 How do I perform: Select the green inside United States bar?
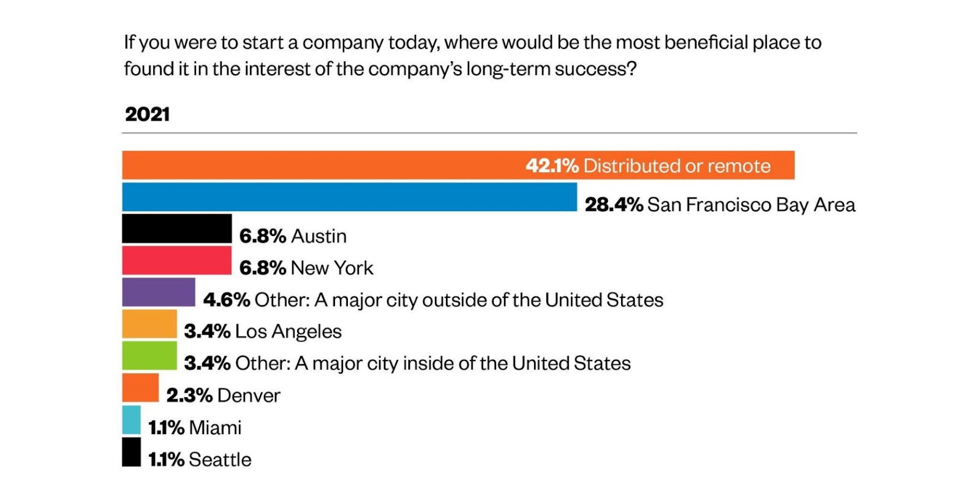tap(149, 356)
